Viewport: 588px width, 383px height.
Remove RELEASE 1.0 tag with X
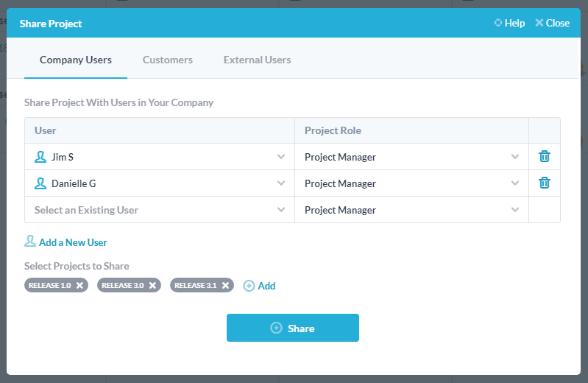click(x=80, y=285)
